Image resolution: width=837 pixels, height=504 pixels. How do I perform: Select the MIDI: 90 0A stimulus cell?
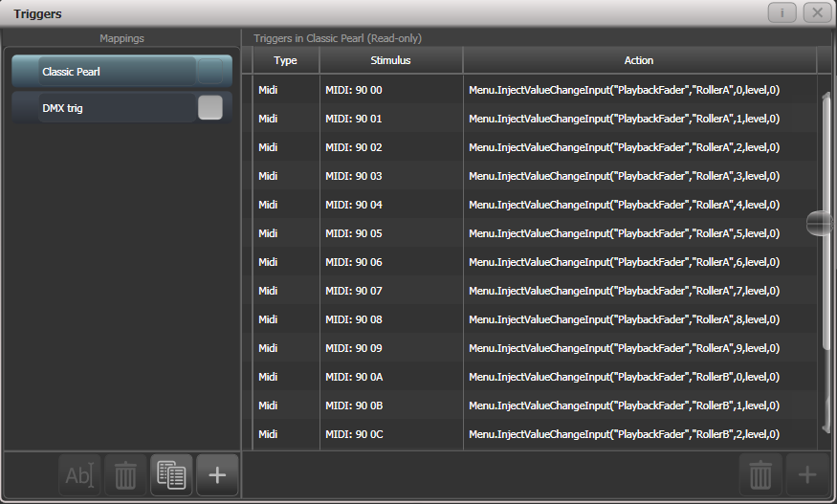(x=391, y=377)
